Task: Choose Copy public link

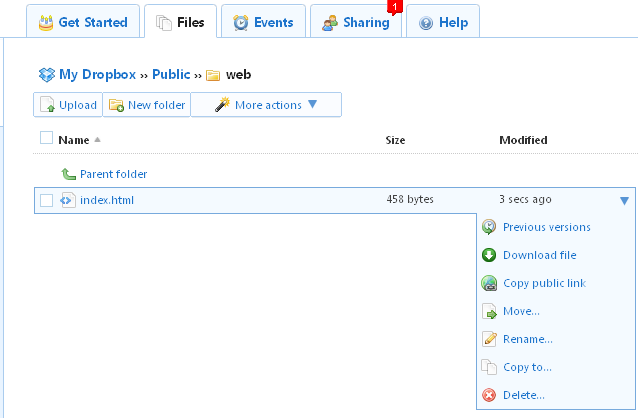Action: click(545, 283)
